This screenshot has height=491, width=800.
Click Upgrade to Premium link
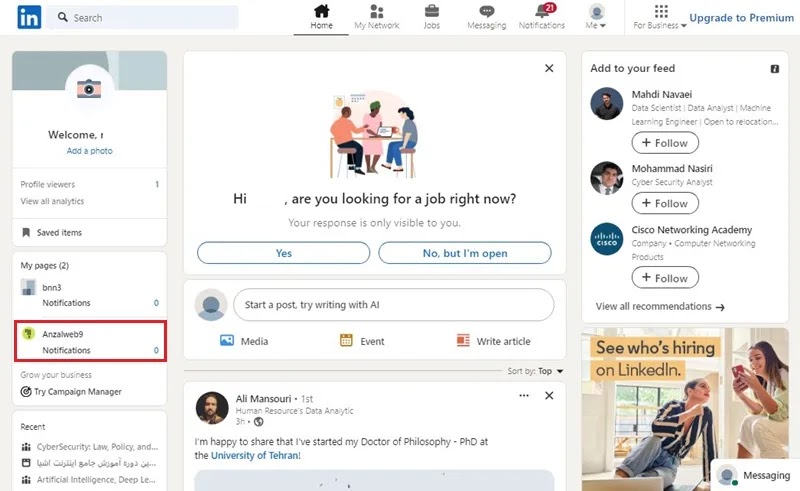point(741,18)
